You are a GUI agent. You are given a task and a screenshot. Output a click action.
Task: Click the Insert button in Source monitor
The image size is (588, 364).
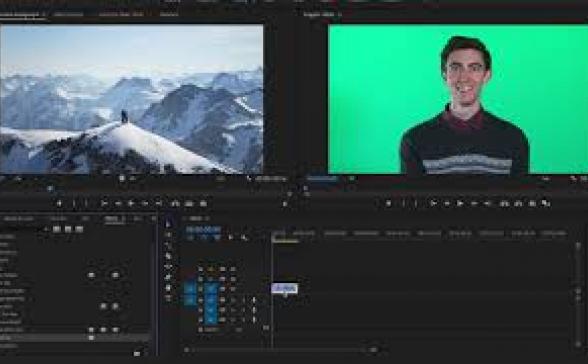point(175,204)
